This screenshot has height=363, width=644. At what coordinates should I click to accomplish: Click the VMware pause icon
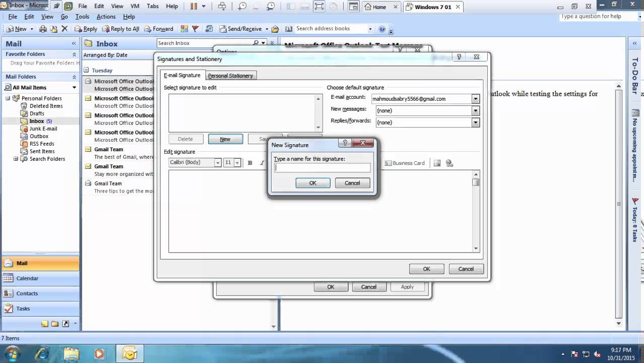point(194,7)
